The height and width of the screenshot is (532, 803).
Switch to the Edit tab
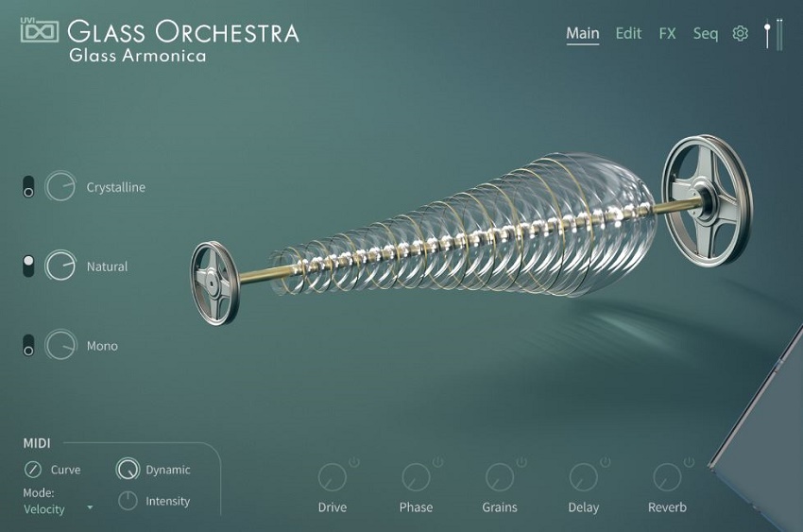click(x=628, y=34)
